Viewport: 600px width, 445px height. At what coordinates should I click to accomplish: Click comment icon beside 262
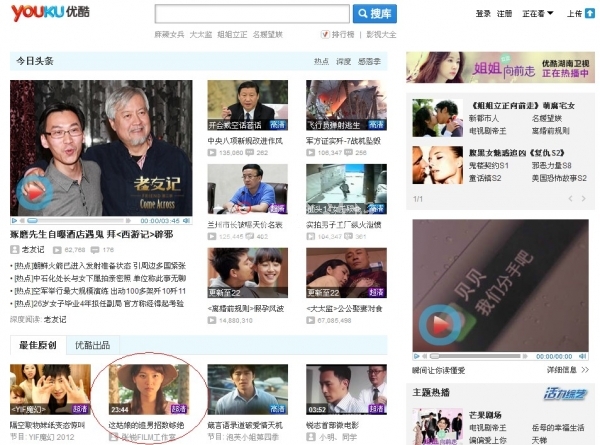pos(249,153)
